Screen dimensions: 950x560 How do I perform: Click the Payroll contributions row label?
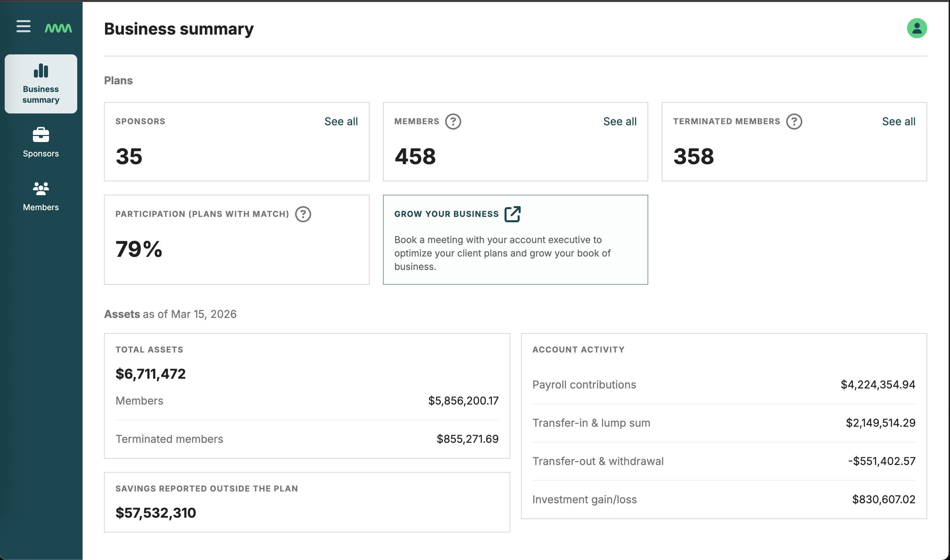(x=584, y=384)
